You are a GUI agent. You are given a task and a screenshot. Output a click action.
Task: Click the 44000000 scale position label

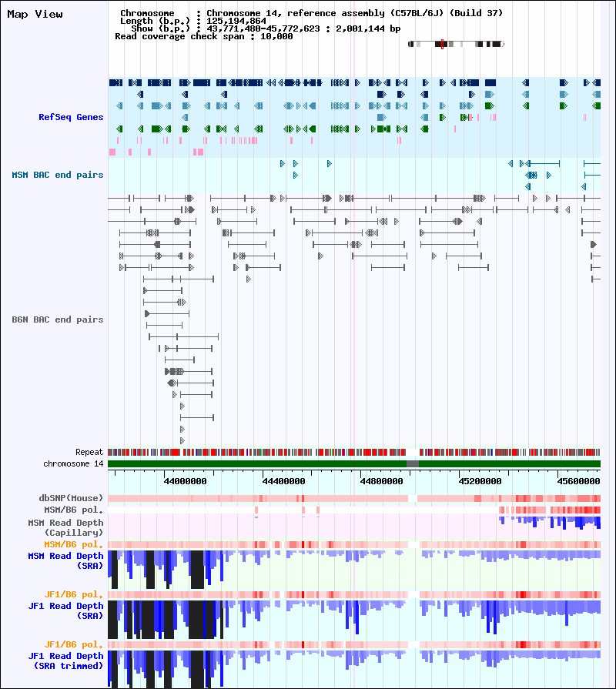pyautogui.click(x=185, y=481)
